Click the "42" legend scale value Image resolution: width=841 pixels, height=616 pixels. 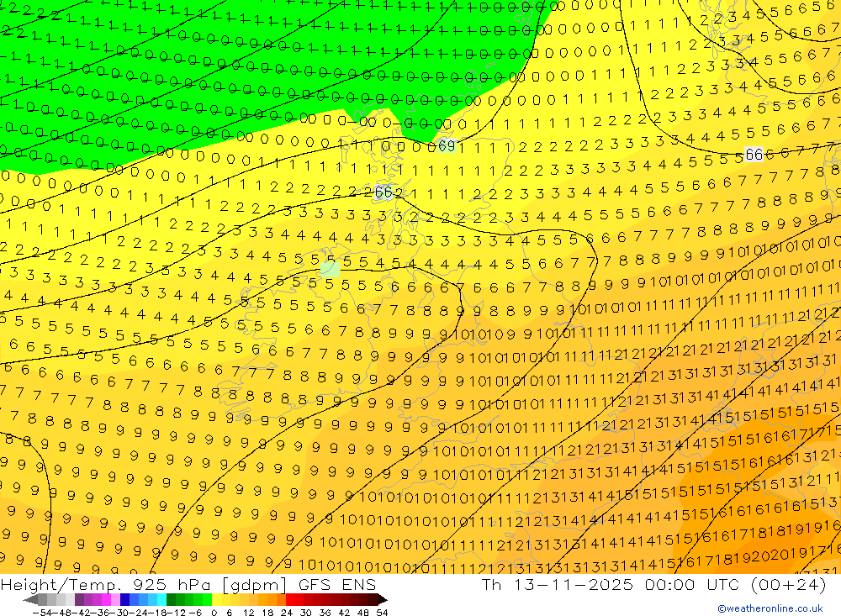click(344, 613)
